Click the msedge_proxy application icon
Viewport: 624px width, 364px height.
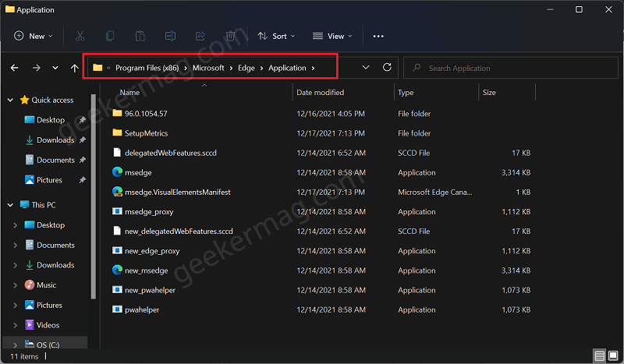point(117,211)
